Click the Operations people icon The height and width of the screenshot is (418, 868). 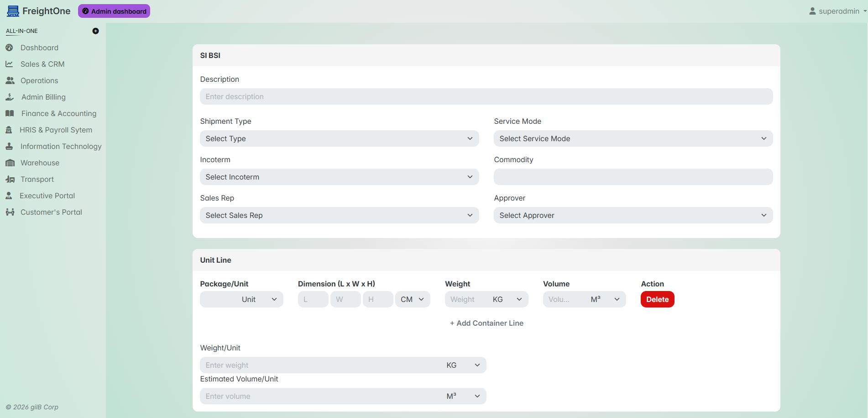[x=10, y=80]
